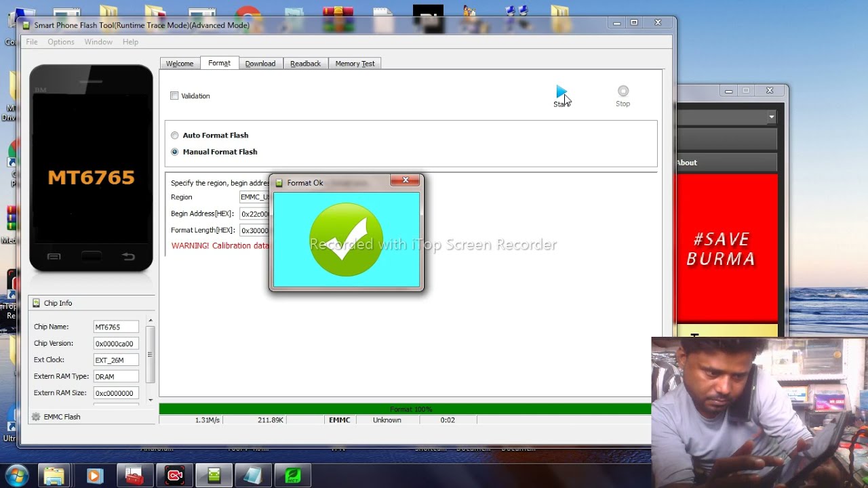Click the Chip Info panel header icon
The image size is (868, 488).
coord(36,303)
